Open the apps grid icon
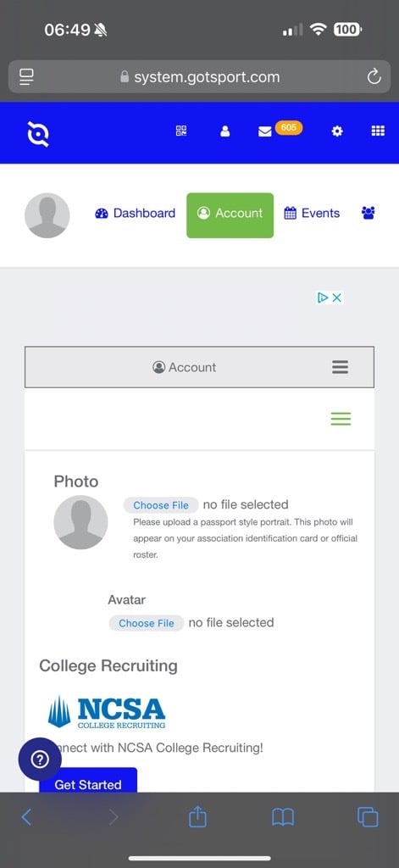 point(378,131)
